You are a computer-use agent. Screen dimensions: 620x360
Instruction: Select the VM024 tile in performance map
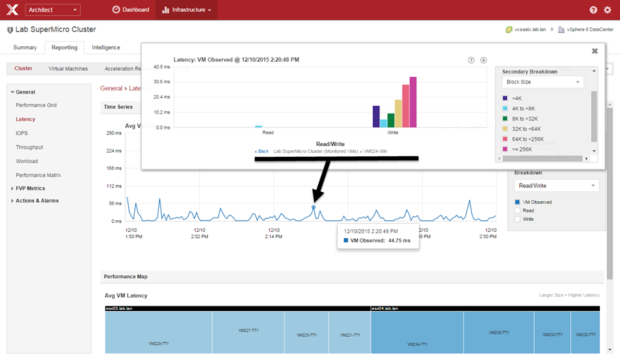tap(417, 332)
